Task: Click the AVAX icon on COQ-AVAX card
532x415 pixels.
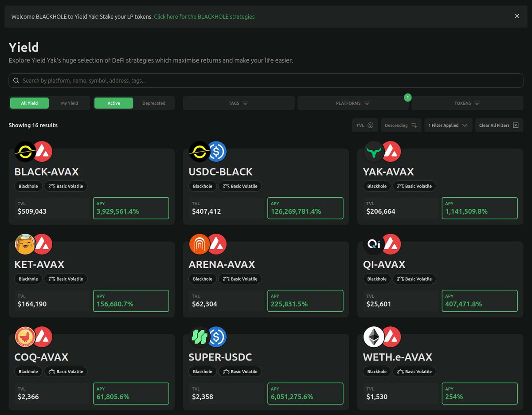Action: [x=43, y=337]
